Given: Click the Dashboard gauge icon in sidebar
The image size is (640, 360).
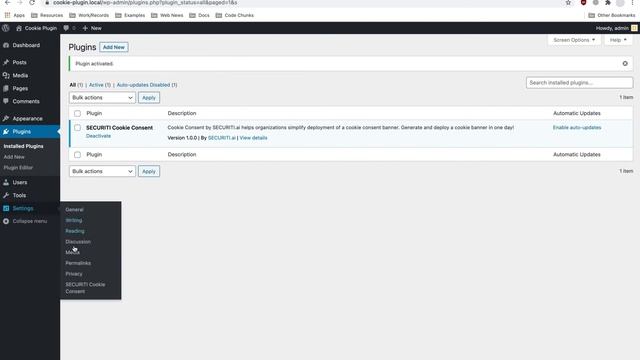Looking at the screenshot, I should click(x=6, y=45).
